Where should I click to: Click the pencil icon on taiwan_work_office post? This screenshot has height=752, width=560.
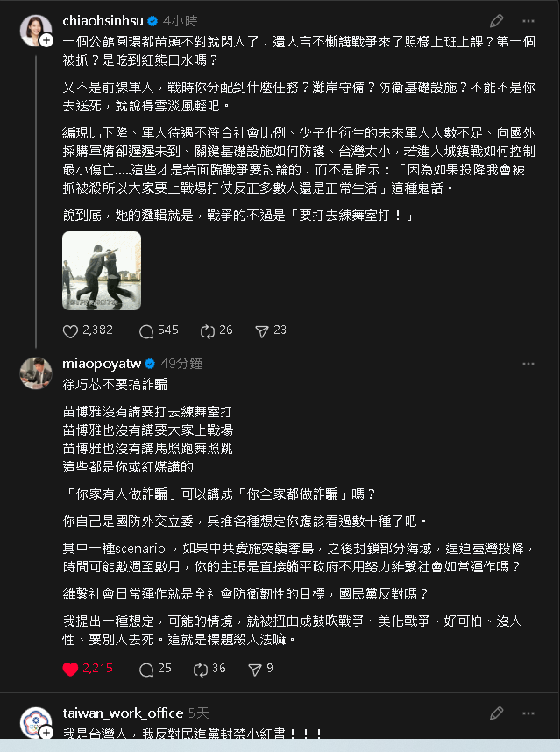tap(496, 713)
